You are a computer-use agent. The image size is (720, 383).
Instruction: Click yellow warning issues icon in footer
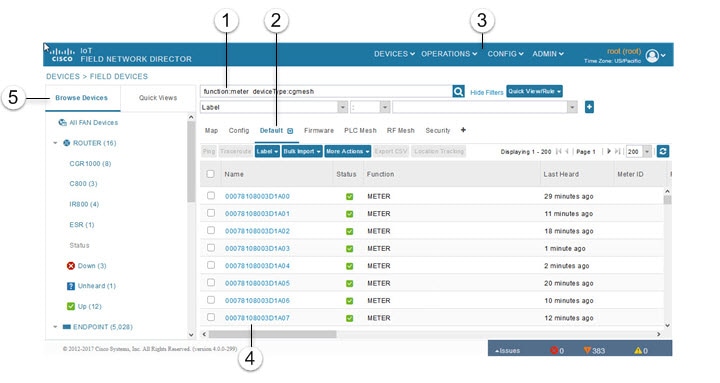638,350
